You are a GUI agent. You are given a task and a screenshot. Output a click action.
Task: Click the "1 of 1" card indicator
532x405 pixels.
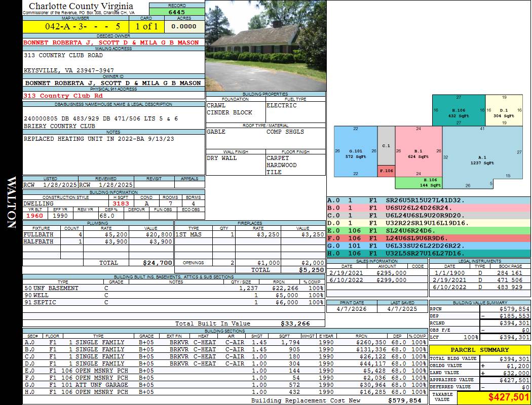click(x=146, y=26)
